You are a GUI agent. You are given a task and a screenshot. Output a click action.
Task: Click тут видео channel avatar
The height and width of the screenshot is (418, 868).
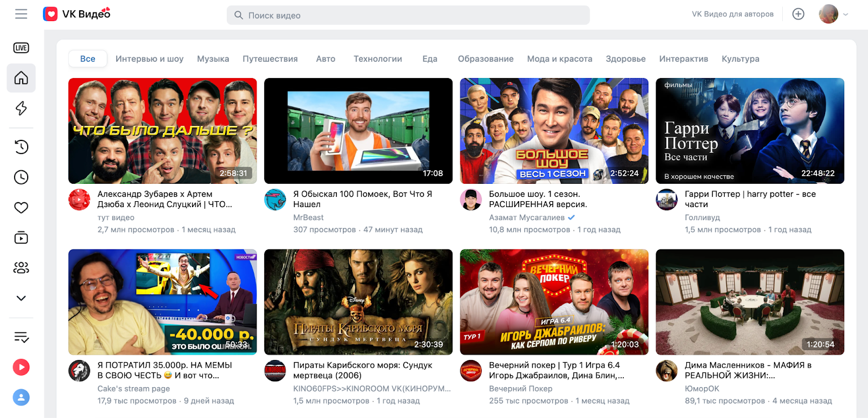point(79,200)
